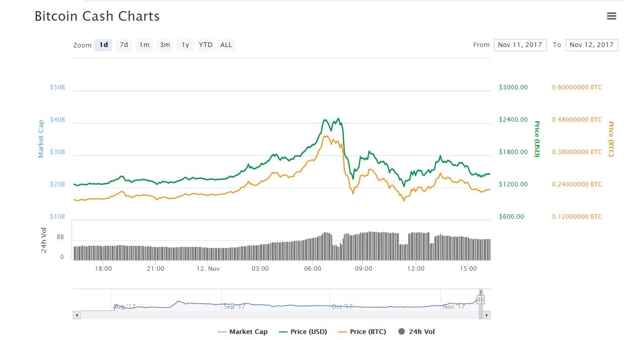Screen dimensions: 644x340
Task: Click the $20B market cap label
Action: pos(58,184)
